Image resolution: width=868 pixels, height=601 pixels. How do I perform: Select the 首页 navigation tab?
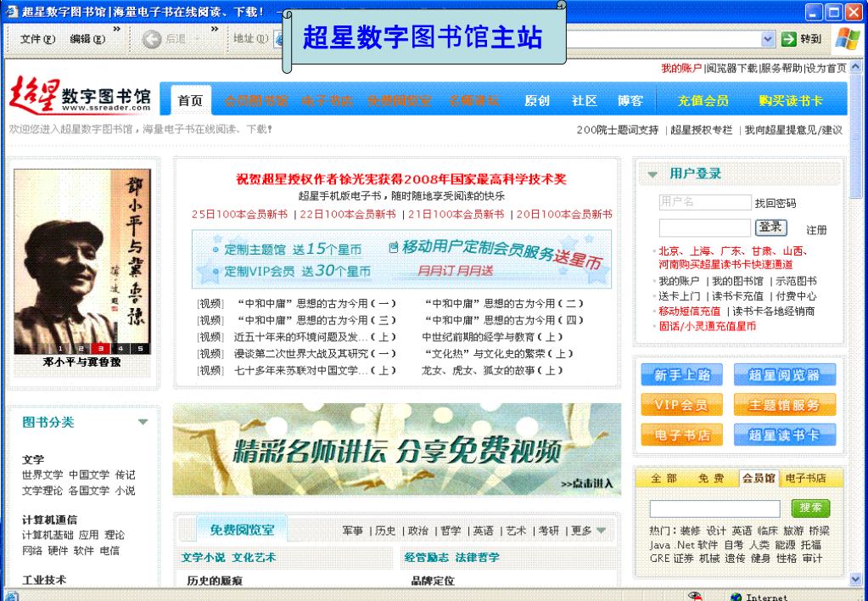(190, 100)
